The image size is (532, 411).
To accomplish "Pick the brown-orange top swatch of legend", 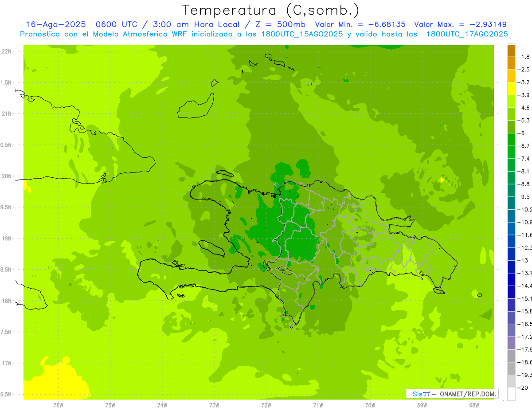I will 512,51.
